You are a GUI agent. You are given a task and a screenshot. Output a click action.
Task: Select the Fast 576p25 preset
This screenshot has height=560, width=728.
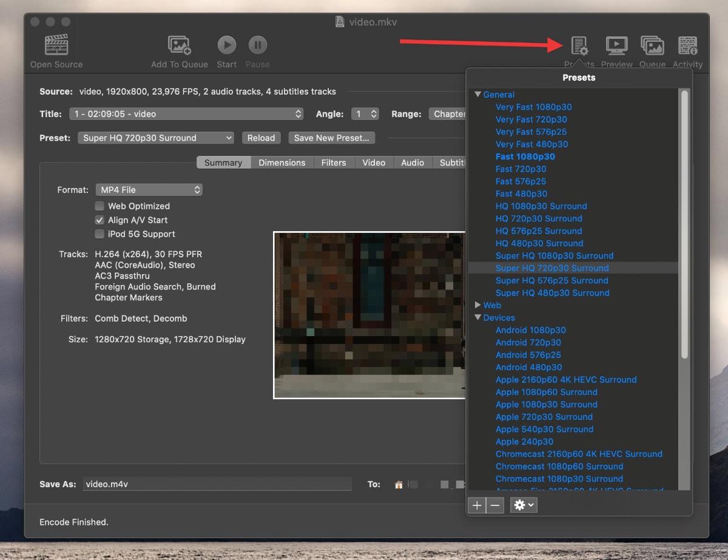coord(521,181)
